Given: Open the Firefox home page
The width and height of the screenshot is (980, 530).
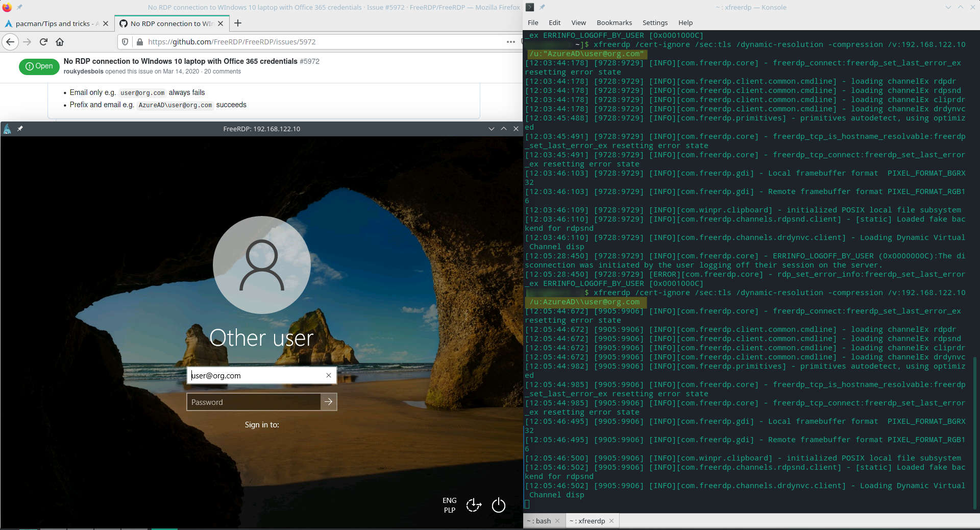Looking at the screenshot, I should click(x=60, y=42).
